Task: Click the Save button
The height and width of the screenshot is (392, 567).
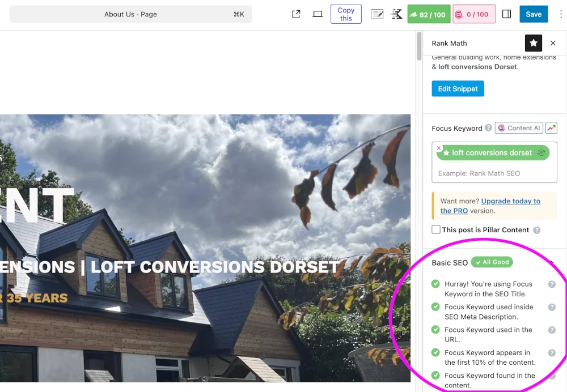Action: point(533,14)
